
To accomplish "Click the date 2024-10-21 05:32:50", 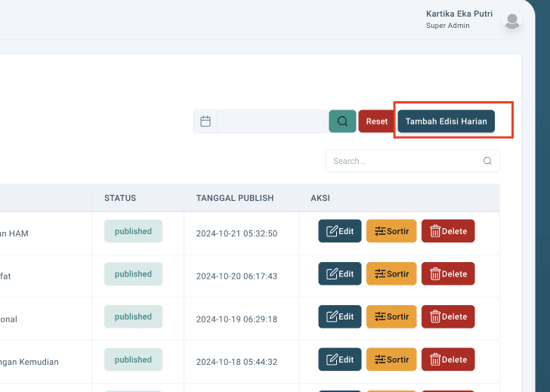I will point(236,233).
